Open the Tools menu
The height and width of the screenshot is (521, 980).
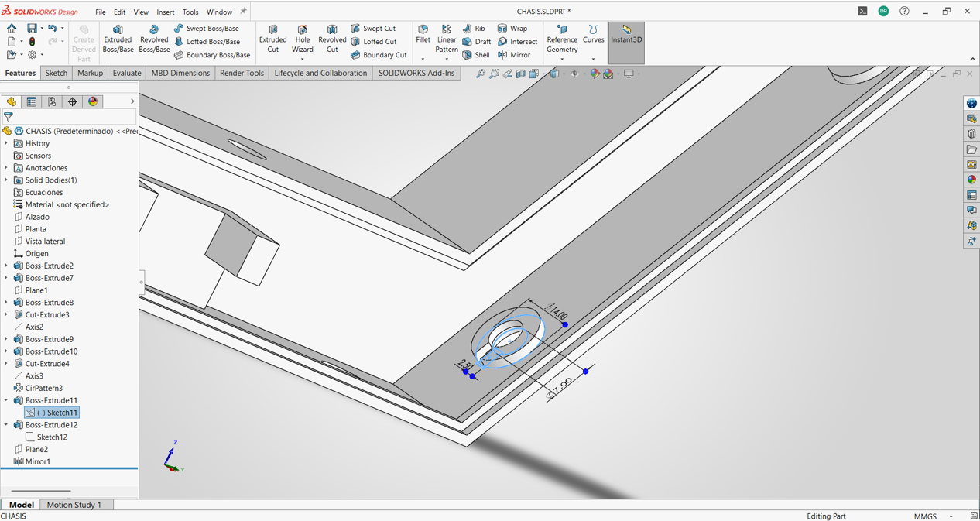190,12
